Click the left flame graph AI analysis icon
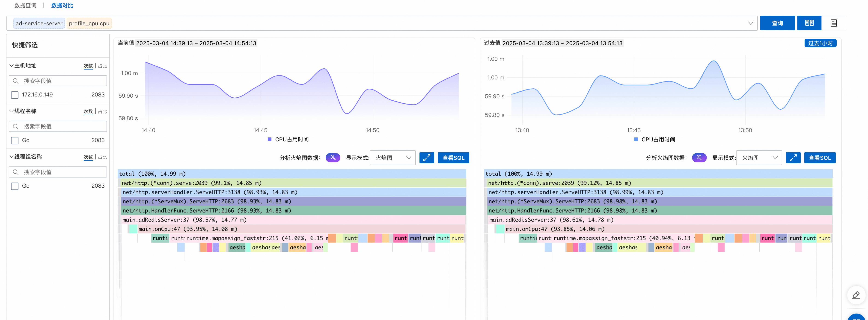868x320 pixels. point(333,157)
